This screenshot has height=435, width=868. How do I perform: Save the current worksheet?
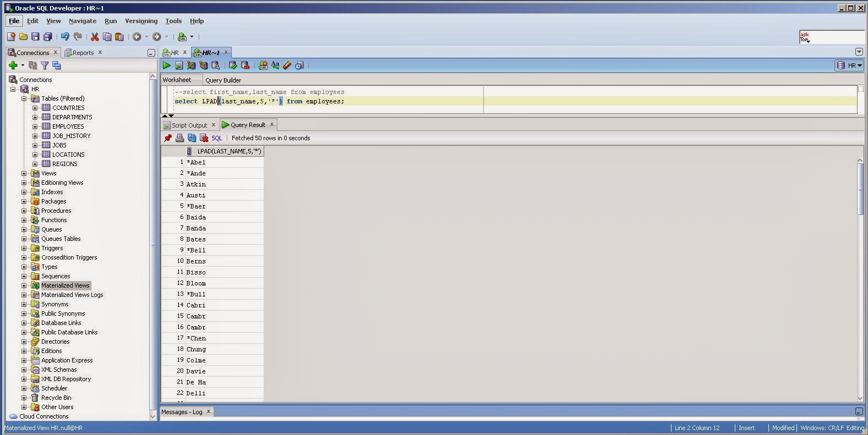click(x=35, y=37)
